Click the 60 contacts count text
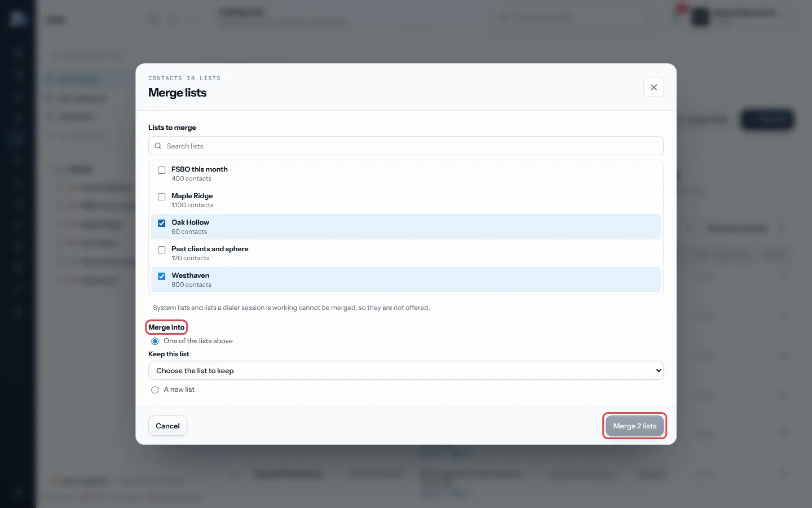The image size is (812, 508). (189, 231)
